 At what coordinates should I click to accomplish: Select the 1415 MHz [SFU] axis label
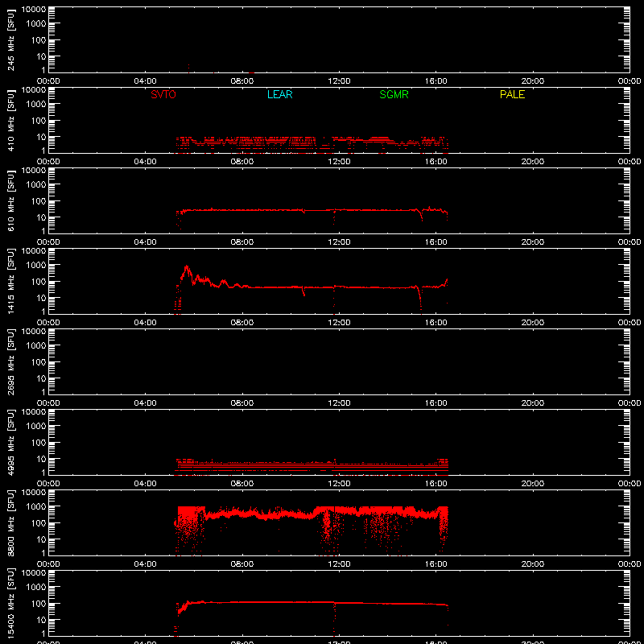click(11, 281)
